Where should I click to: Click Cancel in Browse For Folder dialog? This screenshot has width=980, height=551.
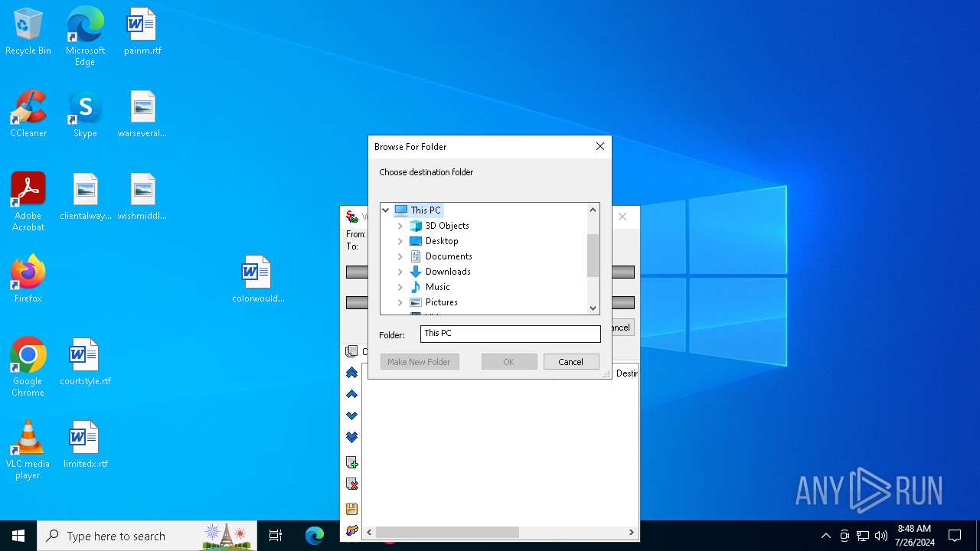(x=571, y=362)
